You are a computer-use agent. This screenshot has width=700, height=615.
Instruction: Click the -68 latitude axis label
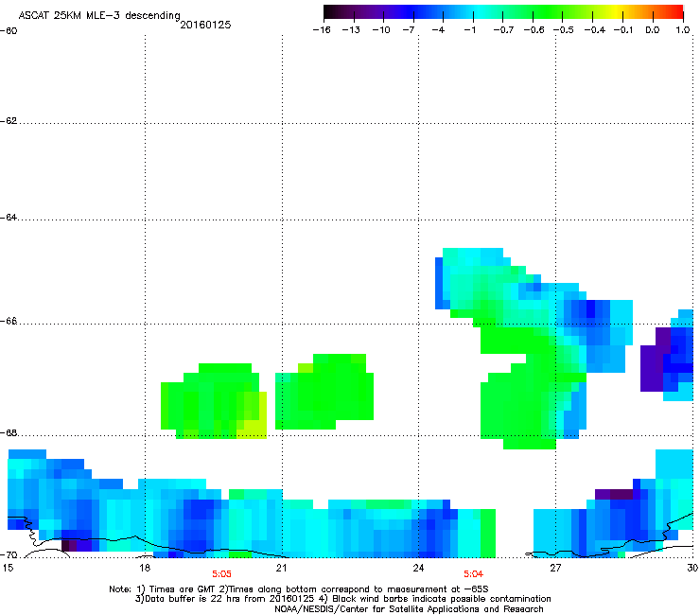coord(9,432)
